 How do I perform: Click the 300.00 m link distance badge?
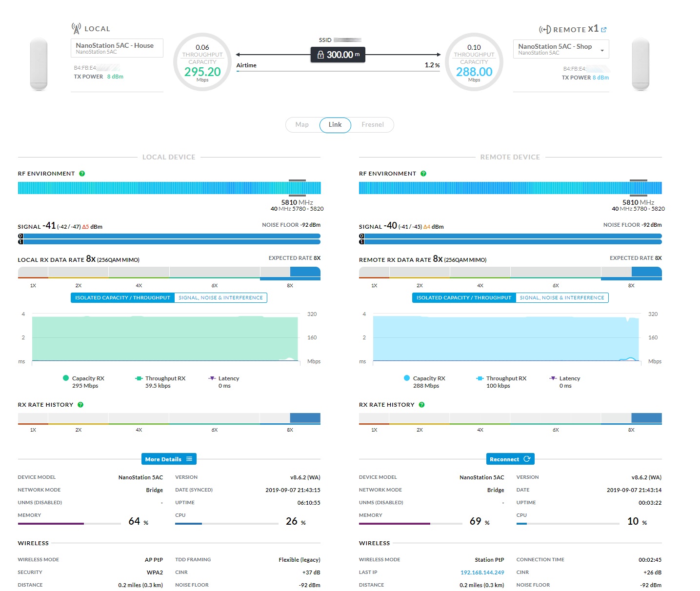pyautogui.click(x=338, y=55)
